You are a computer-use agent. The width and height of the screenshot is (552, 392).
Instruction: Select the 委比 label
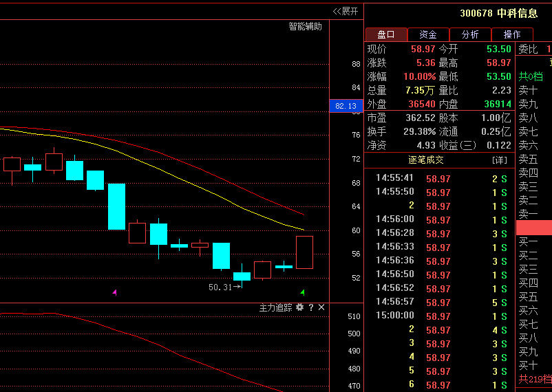click(528, 50)
